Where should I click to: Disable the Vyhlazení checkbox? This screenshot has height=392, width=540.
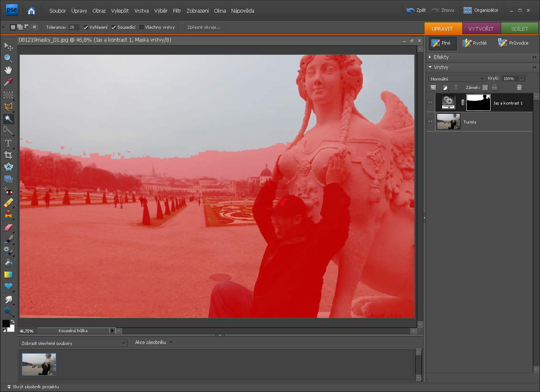(86, 27)
